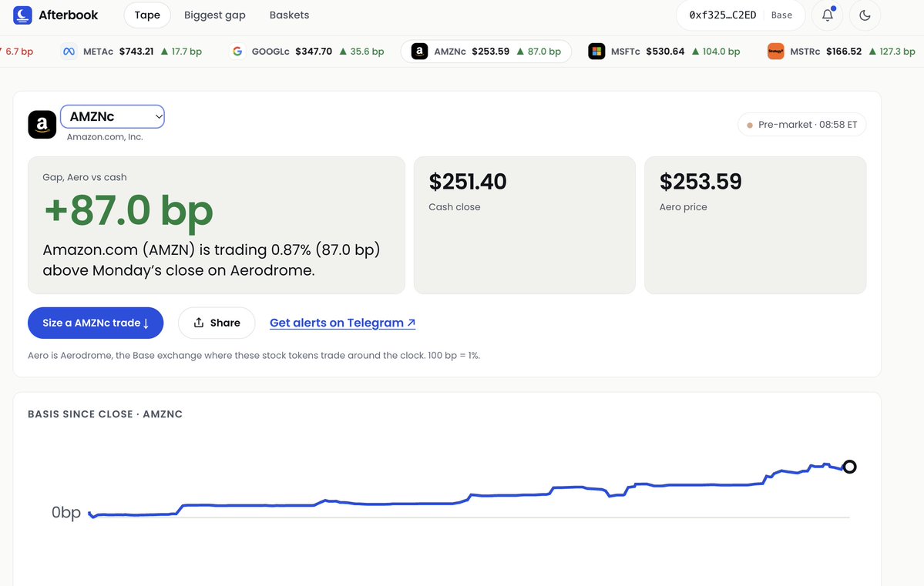The height and width of the screenshot is (586, 924).
Task: Click BASIS SINCE CLOSE · AMZNC heading
Action: point(105,414)
